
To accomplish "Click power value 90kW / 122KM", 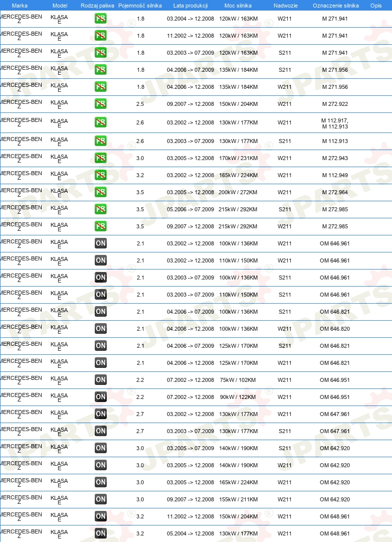I will 238,397.
